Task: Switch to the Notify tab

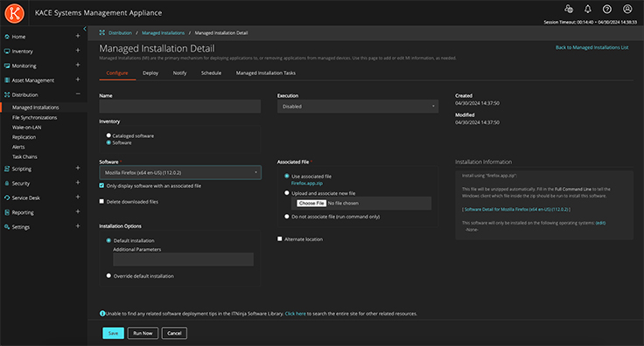Action: coord(179,73)
